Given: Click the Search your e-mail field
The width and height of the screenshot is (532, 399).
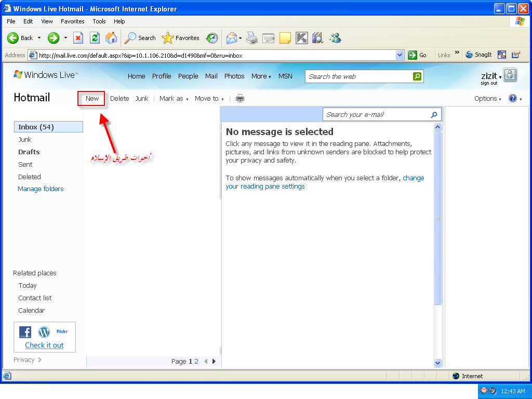Looking at the screenshot, I should pos(377,115).
